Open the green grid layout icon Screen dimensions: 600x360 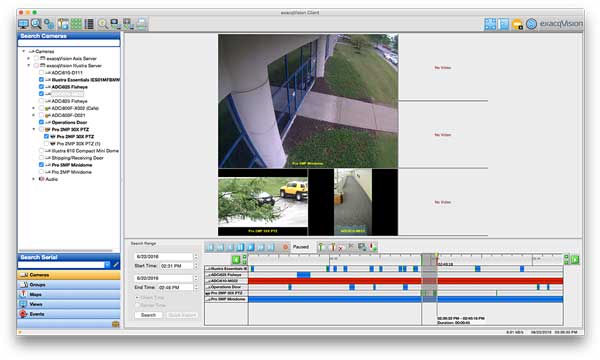tap(76, 24)
